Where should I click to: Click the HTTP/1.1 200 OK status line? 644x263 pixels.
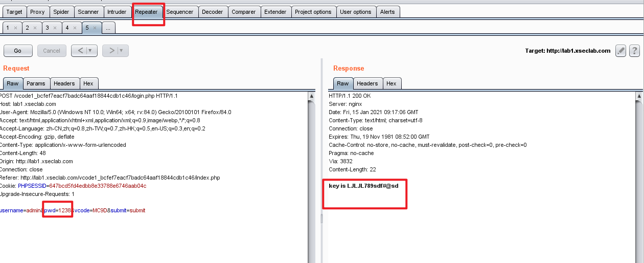click(350, 96)
